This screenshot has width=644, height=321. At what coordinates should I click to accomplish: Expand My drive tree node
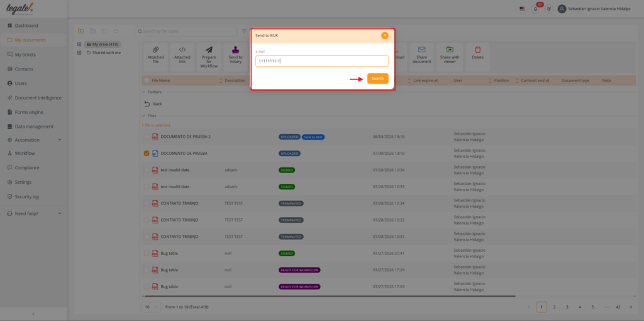click(79, 45)
